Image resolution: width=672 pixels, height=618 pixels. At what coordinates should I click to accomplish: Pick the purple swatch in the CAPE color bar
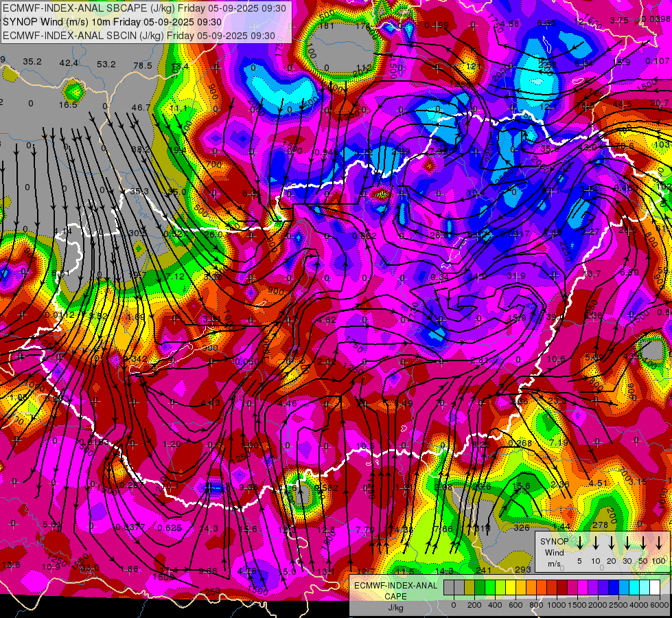click(x=593, y=587)
